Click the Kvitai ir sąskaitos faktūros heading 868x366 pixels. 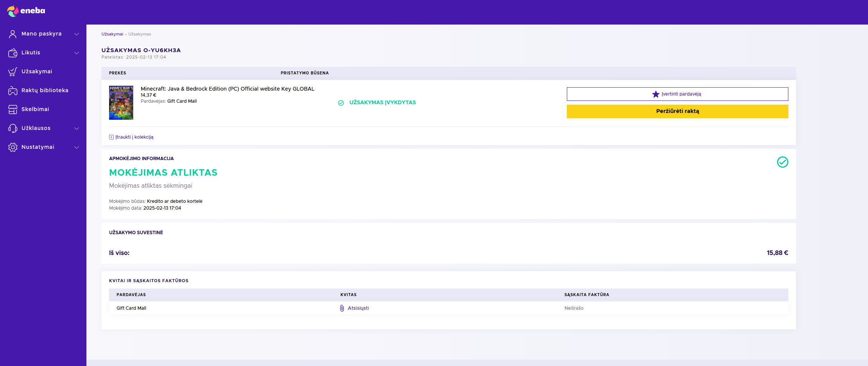tap(149, 281)
